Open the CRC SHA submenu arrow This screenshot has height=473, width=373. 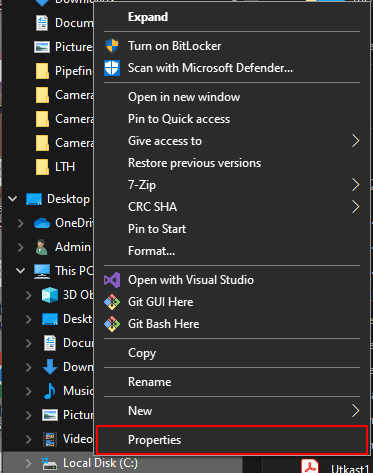(356, 207)
